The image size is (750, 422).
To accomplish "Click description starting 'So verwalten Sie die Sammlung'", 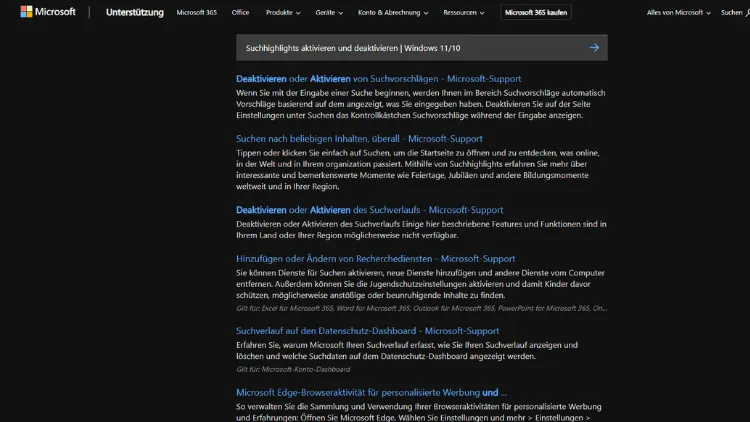I will 419,412.
